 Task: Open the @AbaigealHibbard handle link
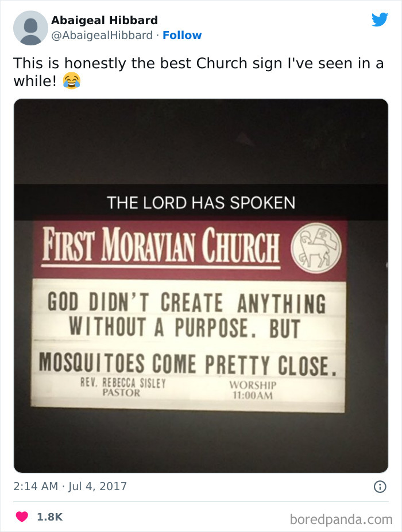(x=102, y=35)
